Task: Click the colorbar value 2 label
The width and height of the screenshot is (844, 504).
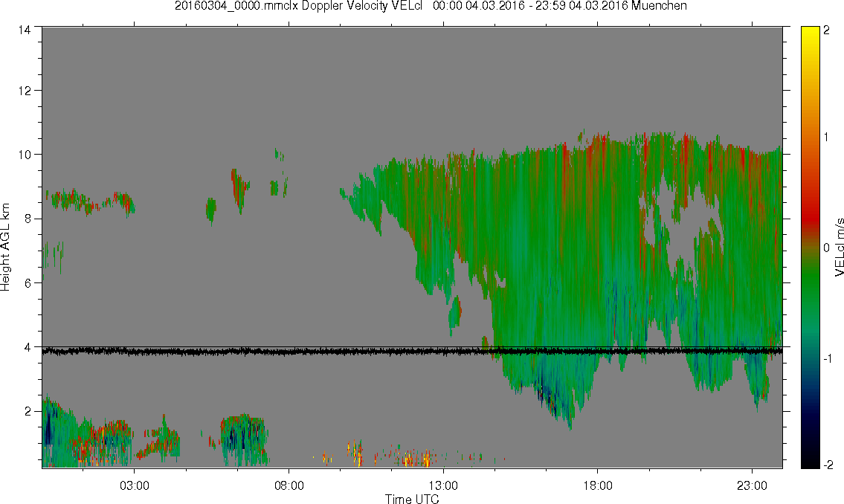Action: (827, 30)
